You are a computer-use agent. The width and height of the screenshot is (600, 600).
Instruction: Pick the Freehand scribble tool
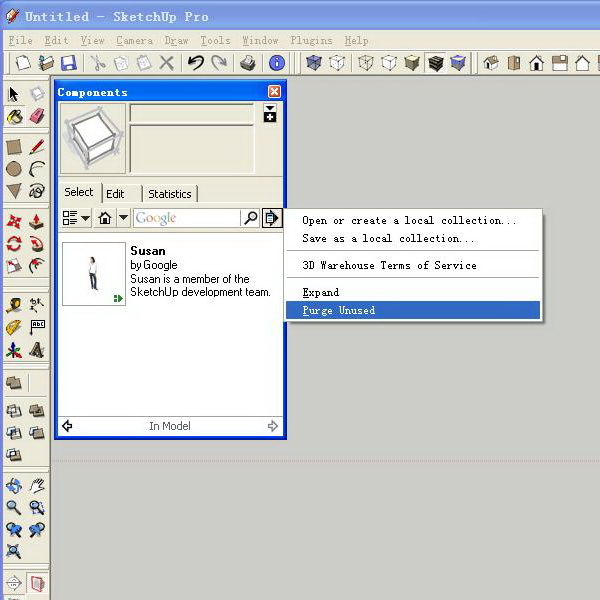pos(37,191)
